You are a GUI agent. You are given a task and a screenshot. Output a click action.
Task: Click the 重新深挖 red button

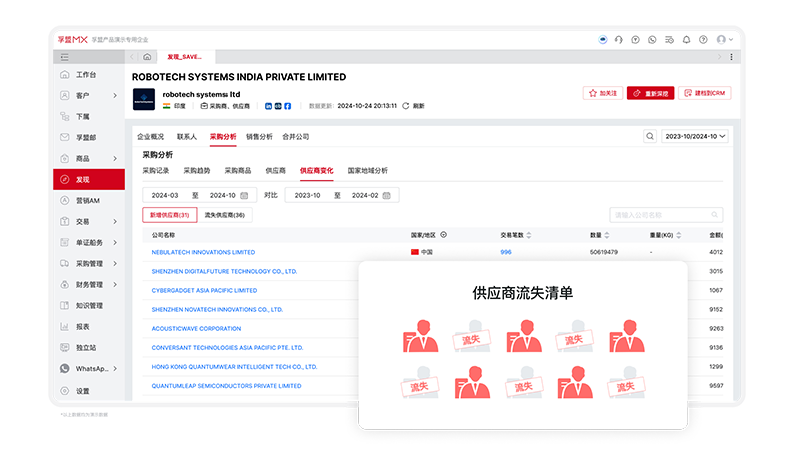click(x=650, y=93)
